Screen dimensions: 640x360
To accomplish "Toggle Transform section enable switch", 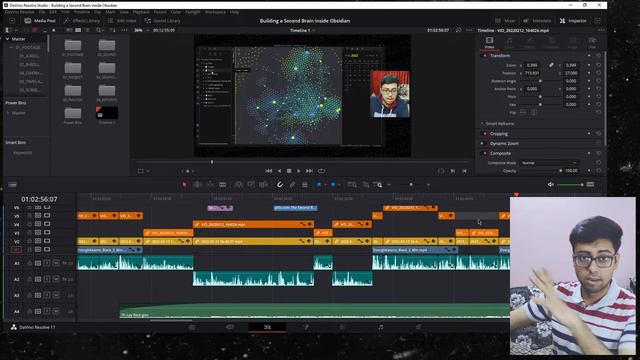I will coord(485,56).
